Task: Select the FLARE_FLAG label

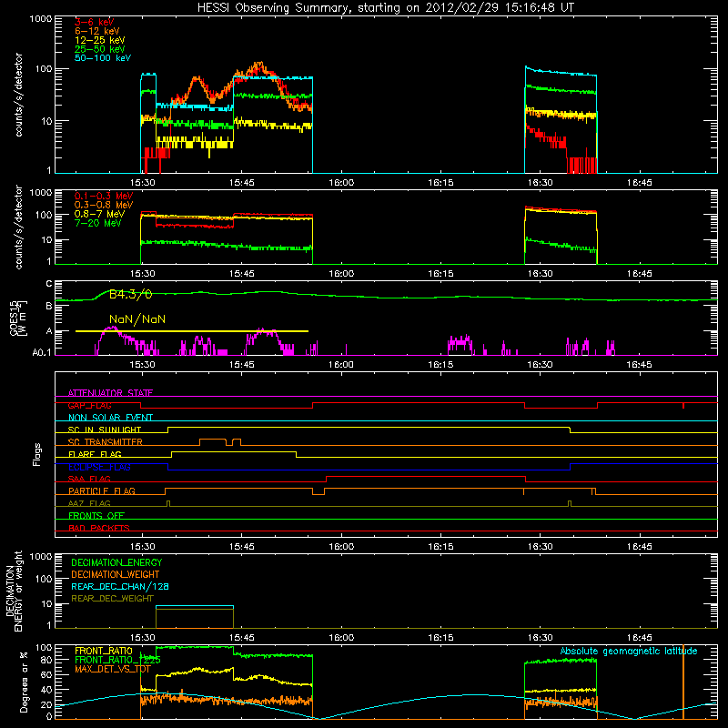Action: click(x=95, y=454)
